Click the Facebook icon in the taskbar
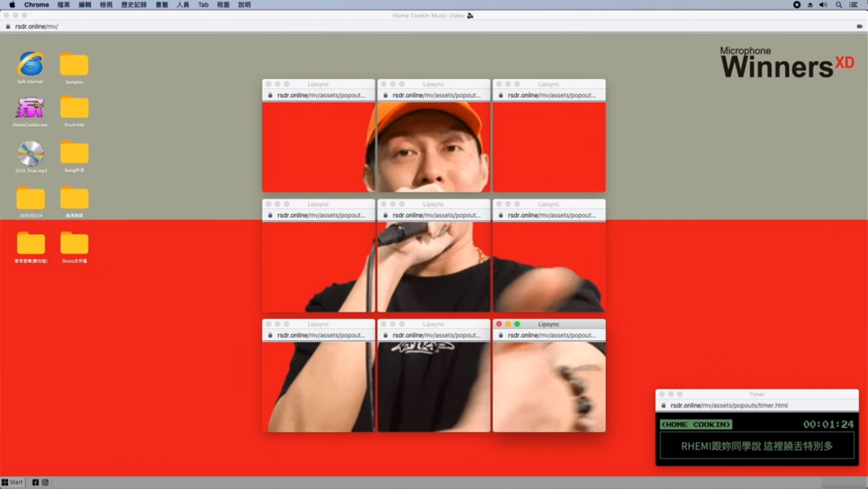 [35, 483]
